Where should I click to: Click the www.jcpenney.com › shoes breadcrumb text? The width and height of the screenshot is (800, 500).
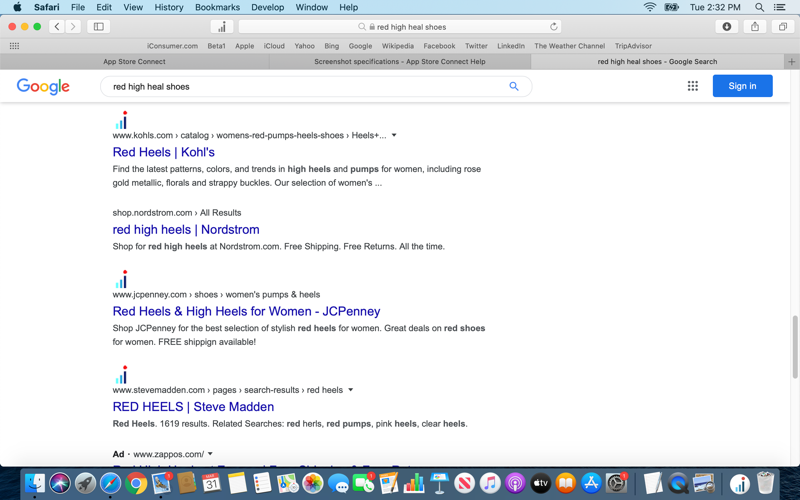(x=216, y=294)
